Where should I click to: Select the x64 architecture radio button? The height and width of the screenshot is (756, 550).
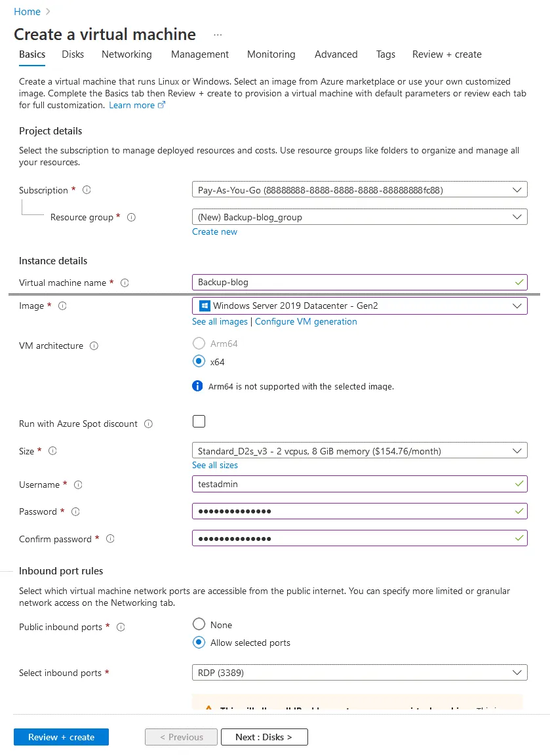199,361
